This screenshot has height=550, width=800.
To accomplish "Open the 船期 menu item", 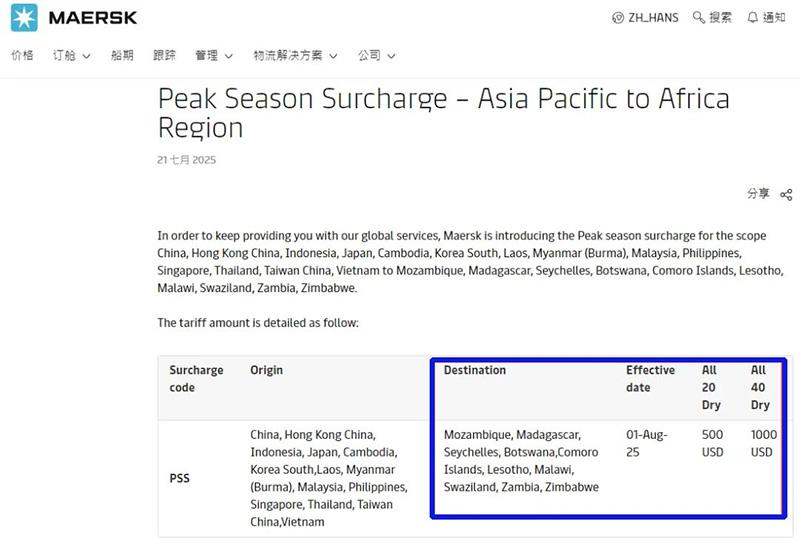I will (122, 56).
